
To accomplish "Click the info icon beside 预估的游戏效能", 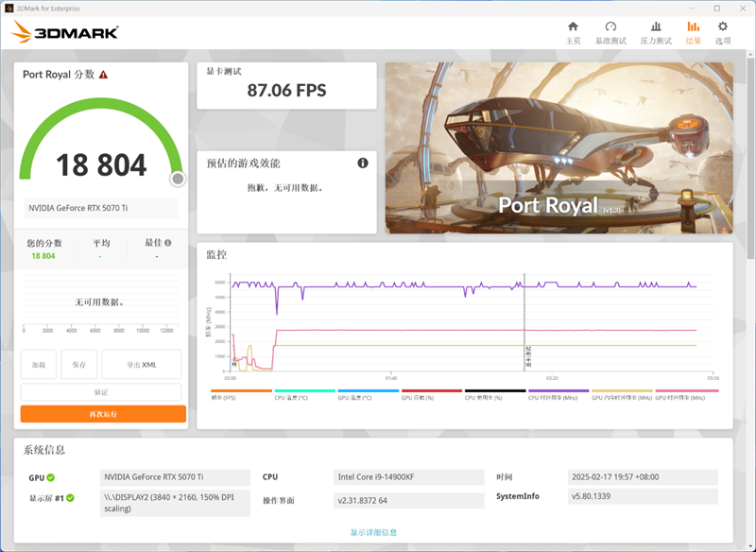I will 362,163.
